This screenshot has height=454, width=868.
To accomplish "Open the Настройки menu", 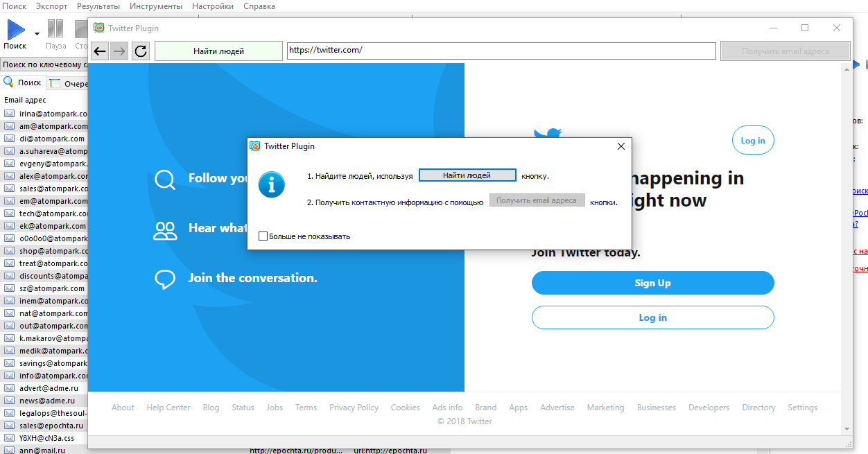I will click(x=213, y=6).
